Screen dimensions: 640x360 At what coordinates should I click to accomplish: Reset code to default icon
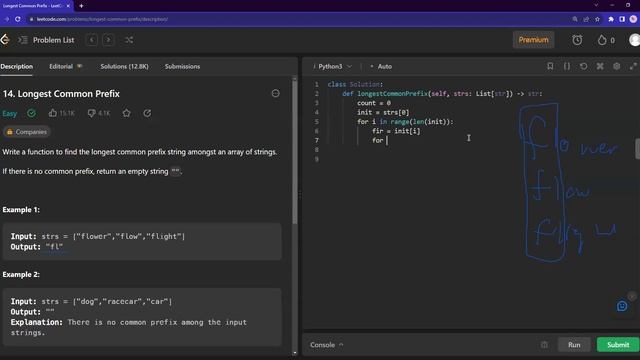coord(583,66)
